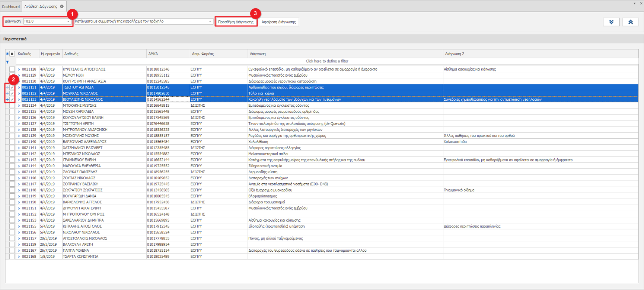Image resolution: width=644 pixels, height=290 pixels.
Task: Uncheck the checkbox for row 0021131
Action: tap(12, 87)
